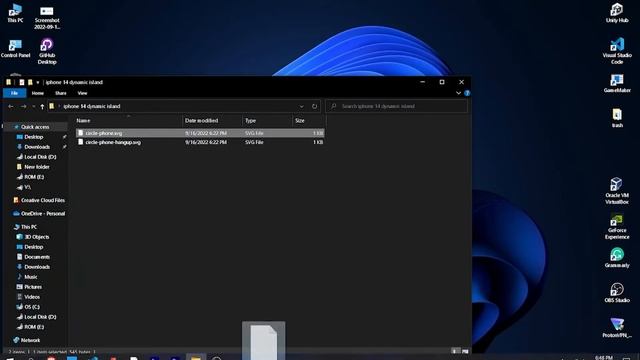Click the taskbar clock showing 6:48 PM
This screenshot has width=640, height=360.
pos(604,358)
